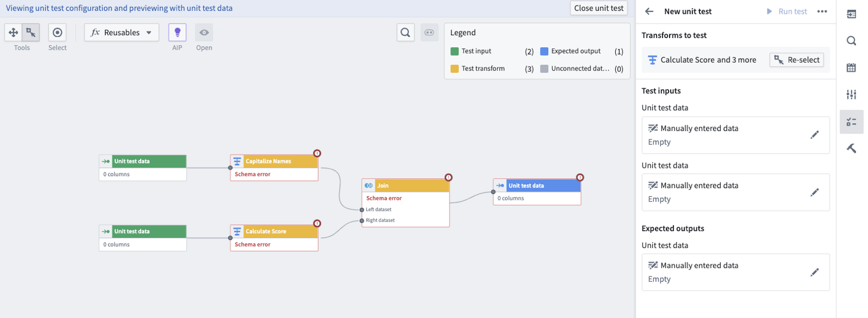Click the input icon on blue output node
868x318 pixels.
pos(500,185)
